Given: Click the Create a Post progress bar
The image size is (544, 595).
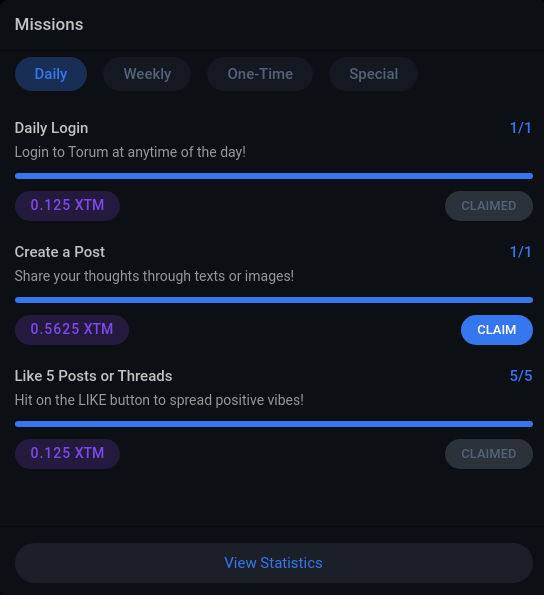Looking at the screenshot, I should click(274, 300).
